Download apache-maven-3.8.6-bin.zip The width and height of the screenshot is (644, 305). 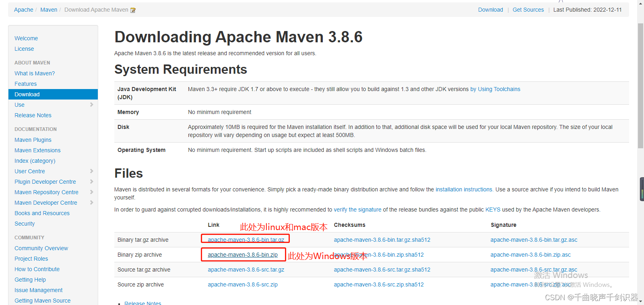[x=243, y=255]
